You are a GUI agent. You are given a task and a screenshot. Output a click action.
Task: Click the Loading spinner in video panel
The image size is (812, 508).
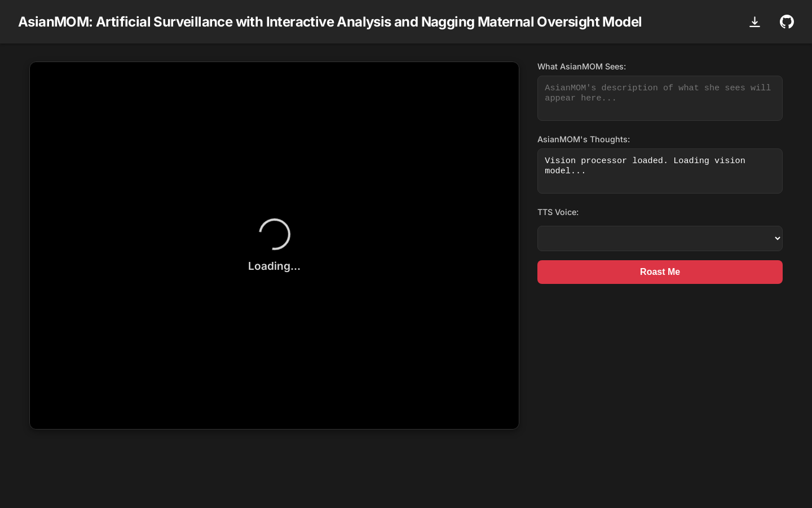pyautogui.click(x=275, y=234)
